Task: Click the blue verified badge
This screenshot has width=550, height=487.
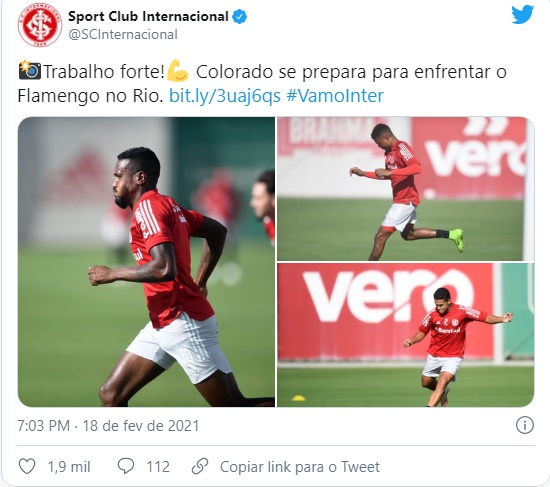Action: click(x=240, y=16)
